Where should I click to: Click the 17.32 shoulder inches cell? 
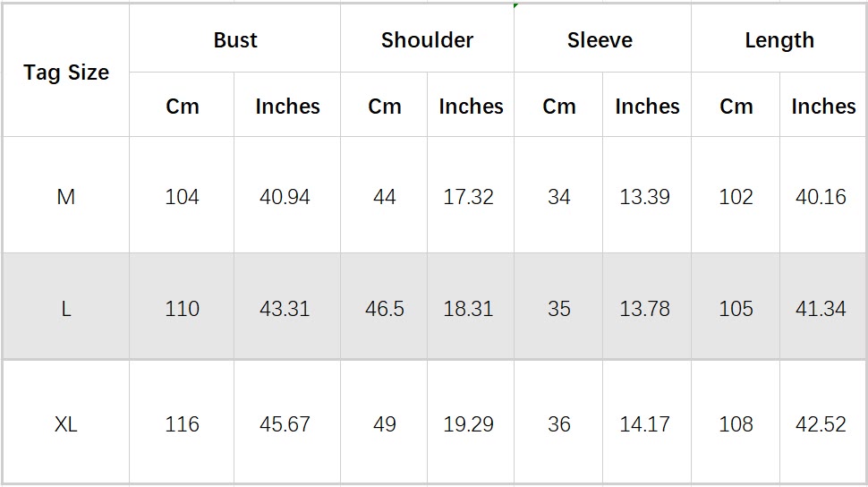point(469,197)
